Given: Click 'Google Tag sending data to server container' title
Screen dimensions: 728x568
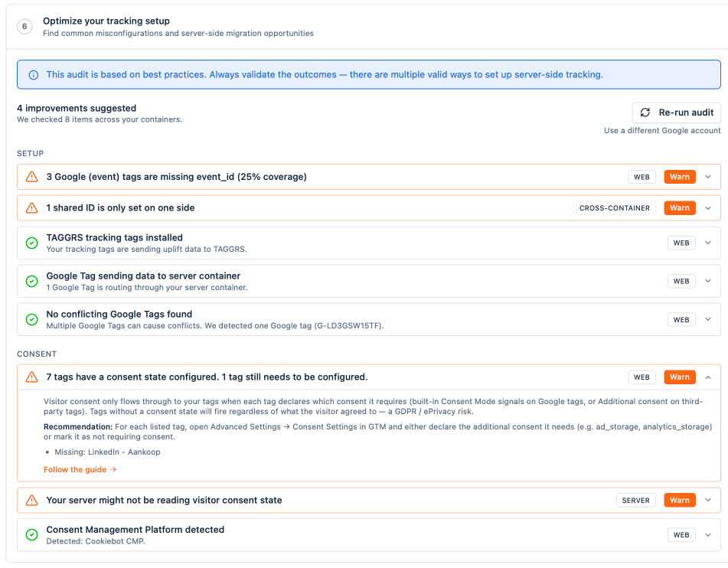Looking at the screenshot, I should pos(143,276).
